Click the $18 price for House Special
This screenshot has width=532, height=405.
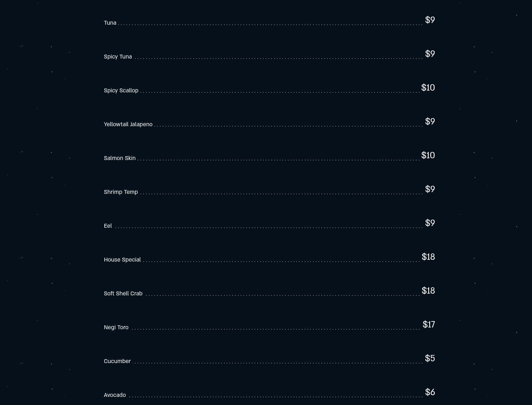click(x=428, y=257)
